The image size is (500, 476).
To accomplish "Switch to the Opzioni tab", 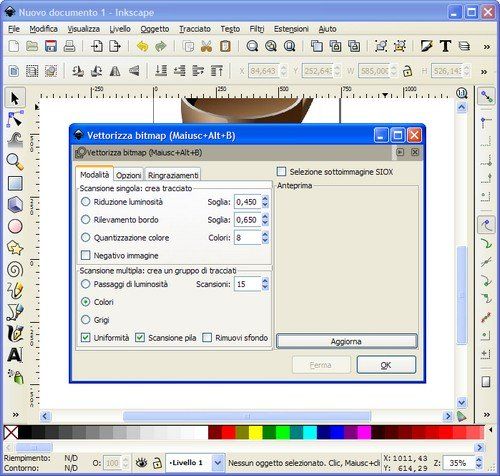I will point(128,175).
